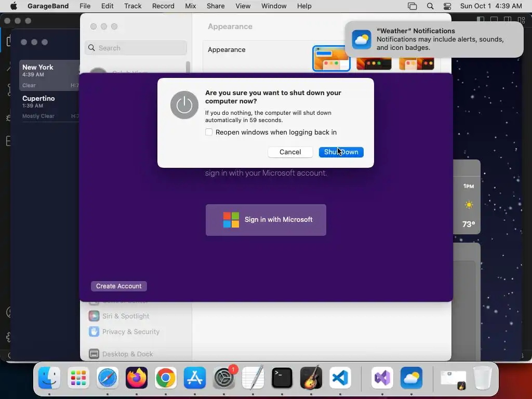This screenshot has width=532, height=399.
Task: Open the Mix menu
Action: (x=190, y=6)
